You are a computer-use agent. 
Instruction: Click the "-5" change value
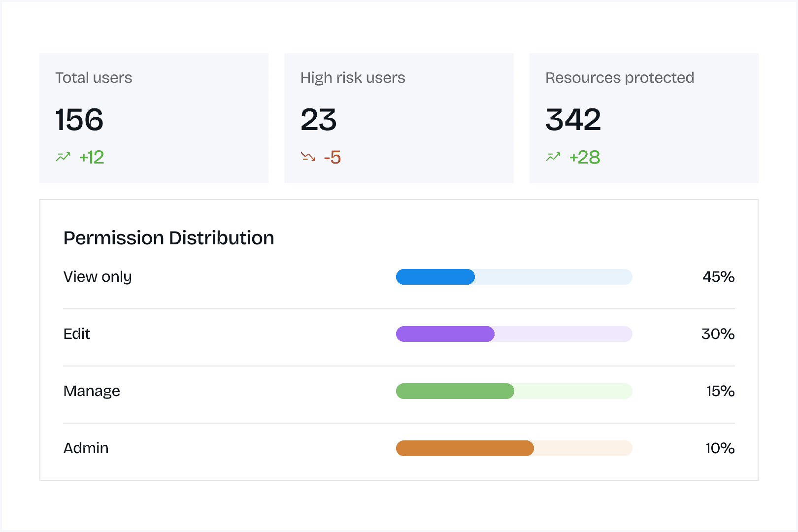point(332,158)
